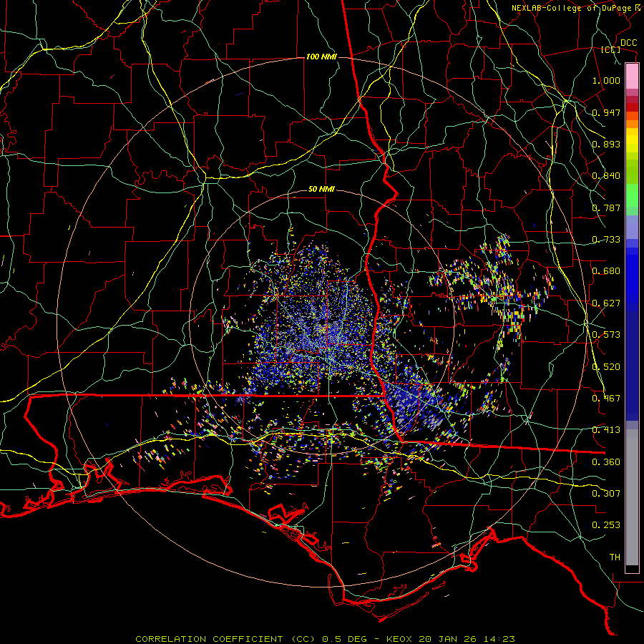Click the 50 NMI range ring label

click(321, 189)
